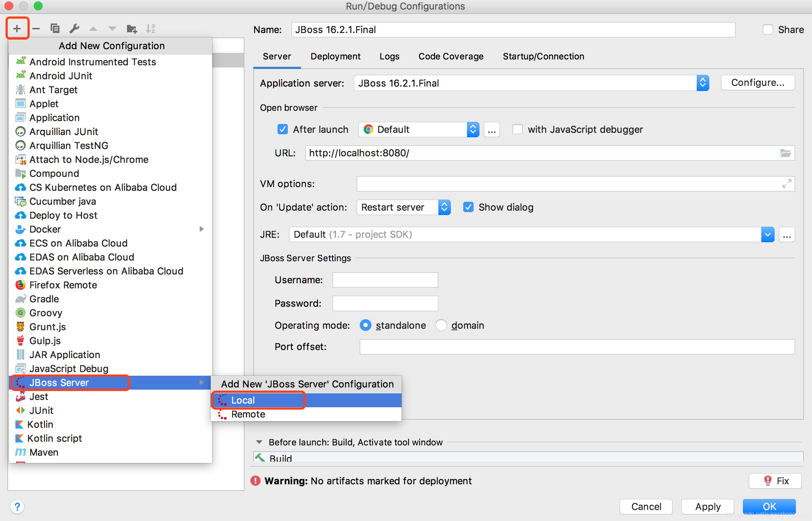The image size is (812, 521).
Task: Collapse the Before launch section triangle
Action: (259, 442)
